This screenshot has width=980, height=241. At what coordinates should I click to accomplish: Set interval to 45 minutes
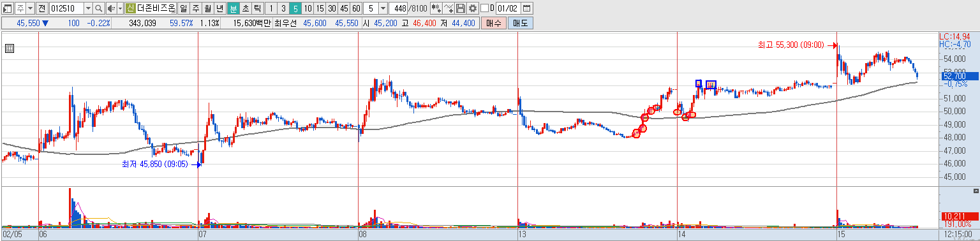point(344,8)
